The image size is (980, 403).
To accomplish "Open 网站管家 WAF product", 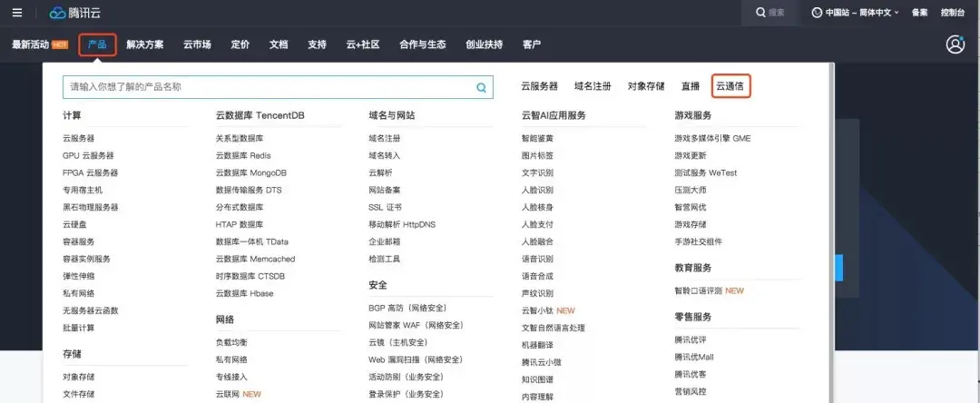I will (x=416, y=325).
